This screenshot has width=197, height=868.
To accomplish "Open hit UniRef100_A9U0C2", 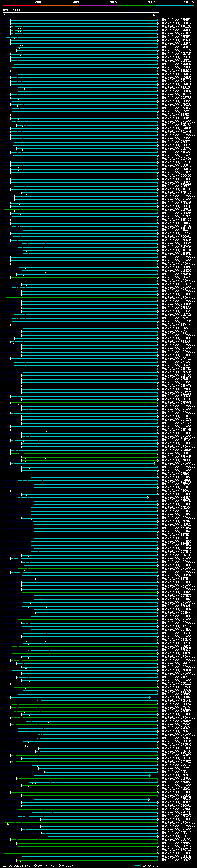I will click(x=177, y=23).
